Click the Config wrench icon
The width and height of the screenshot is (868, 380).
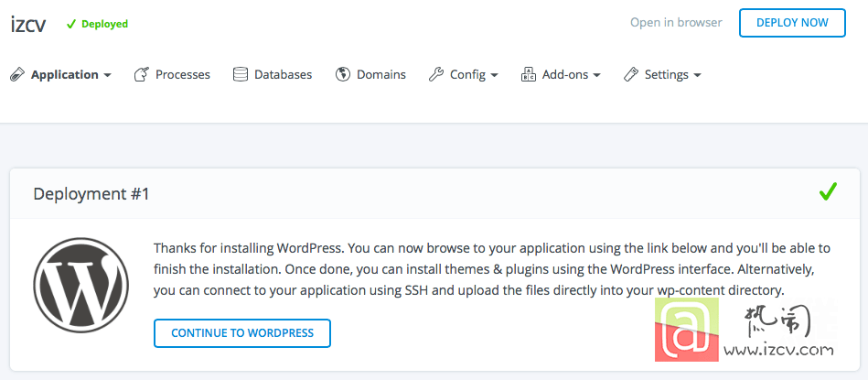pyautogui.click(x=436, y=74)
